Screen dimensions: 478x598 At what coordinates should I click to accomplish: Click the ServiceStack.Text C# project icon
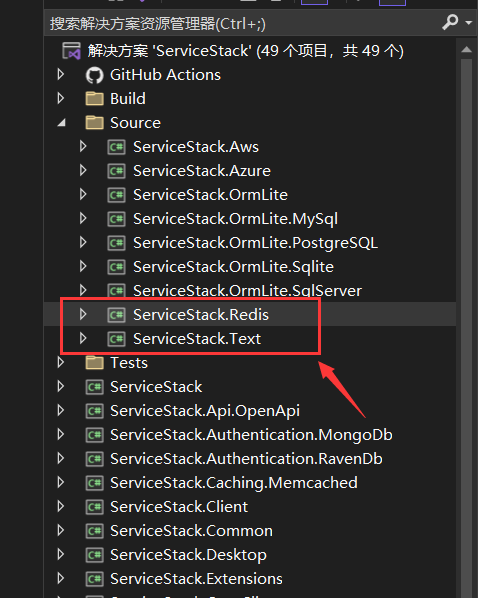coord(116,339)
